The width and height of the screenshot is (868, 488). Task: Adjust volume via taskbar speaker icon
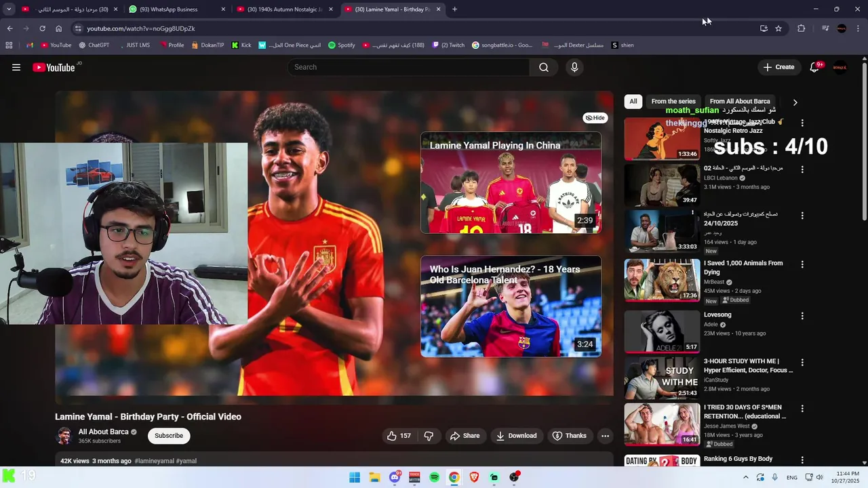(819, 477)
